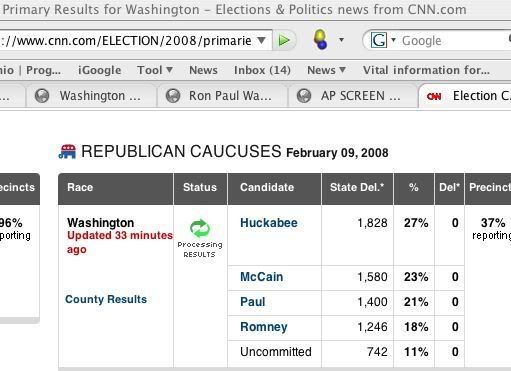Open the Inbox (14) bookmark
The height and width of the screenshot is (371, 511).
click(x=262, y=70)
